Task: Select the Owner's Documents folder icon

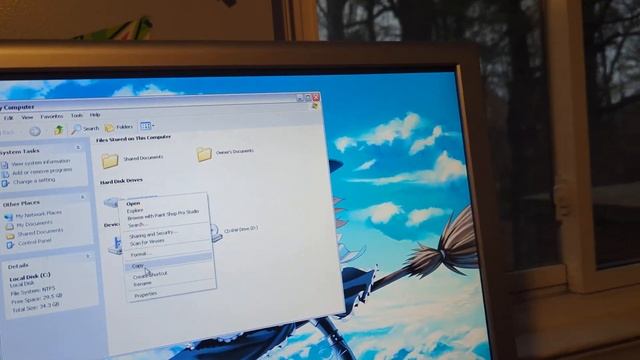Action: [204, 154]
